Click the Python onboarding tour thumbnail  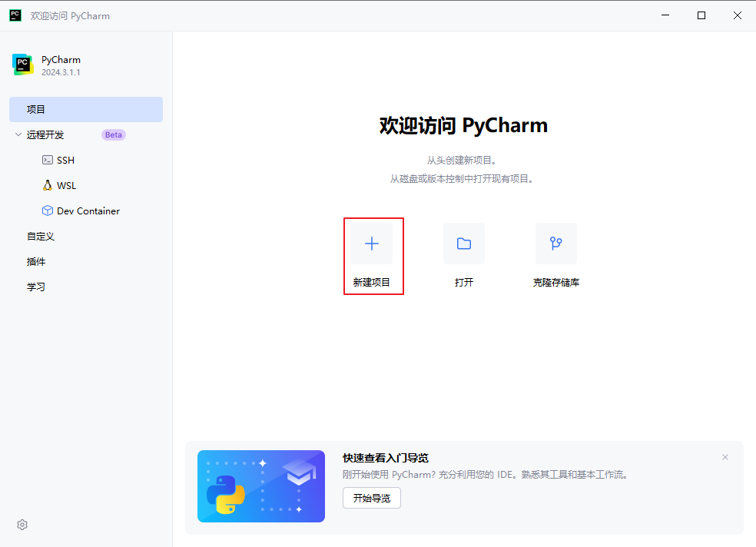click(261, 486)
